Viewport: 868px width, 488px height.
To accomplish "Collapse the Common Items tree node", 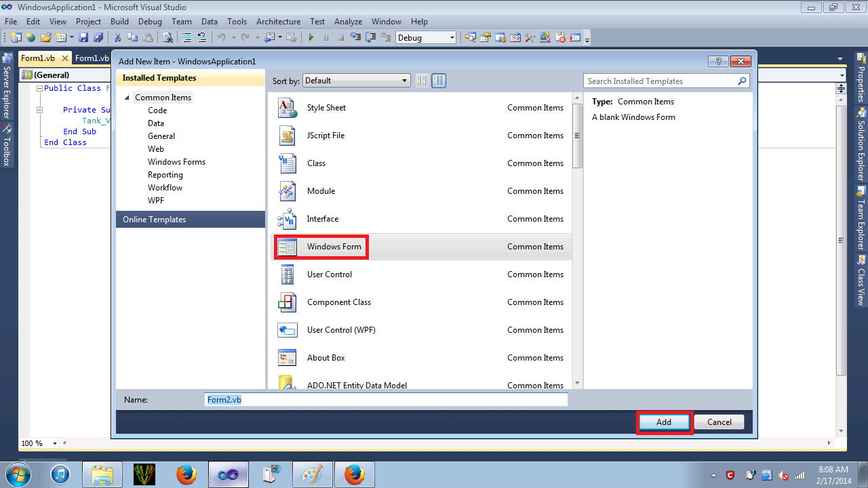I will tap(127, 98).
